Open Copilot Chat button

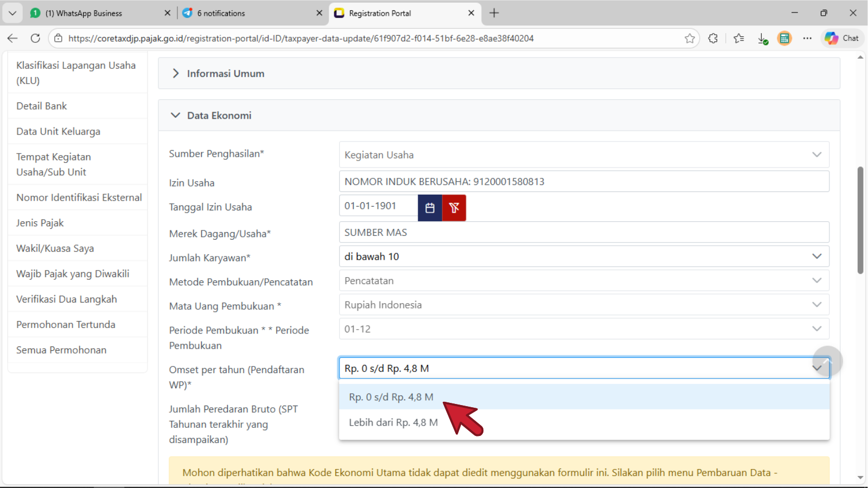(x=842, y=38)
